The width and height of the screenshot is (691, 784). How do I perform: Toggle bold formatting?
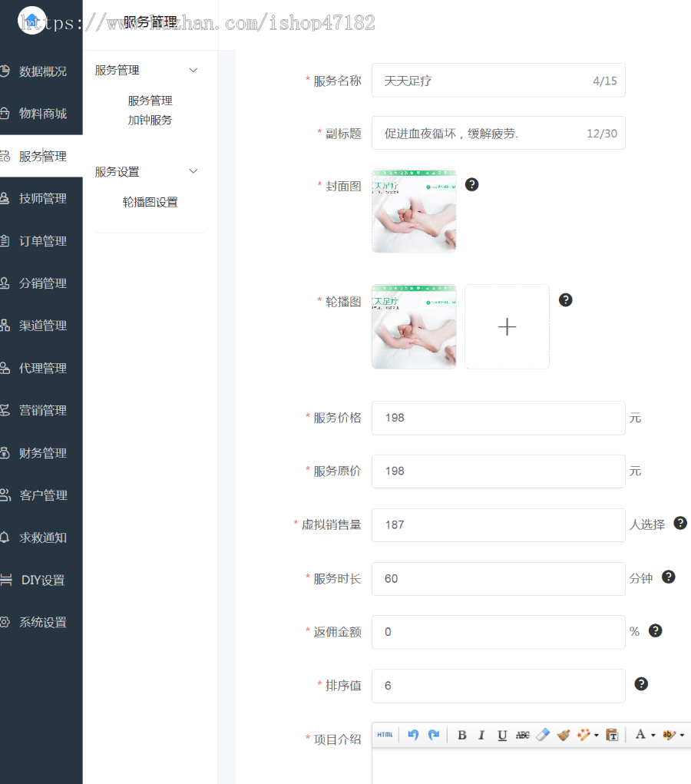coord(462,735)
